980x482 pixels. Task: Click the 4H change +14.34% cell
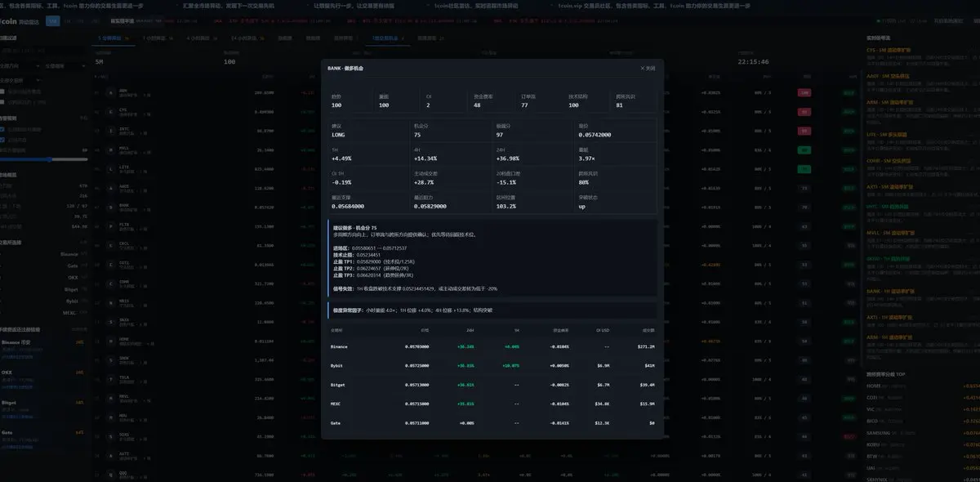coord(450,154)
